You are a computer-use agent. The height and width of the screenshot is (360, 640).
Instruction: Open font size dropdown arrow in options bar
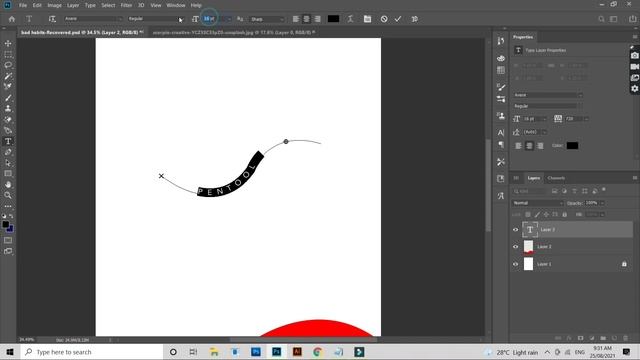point(229,19)
